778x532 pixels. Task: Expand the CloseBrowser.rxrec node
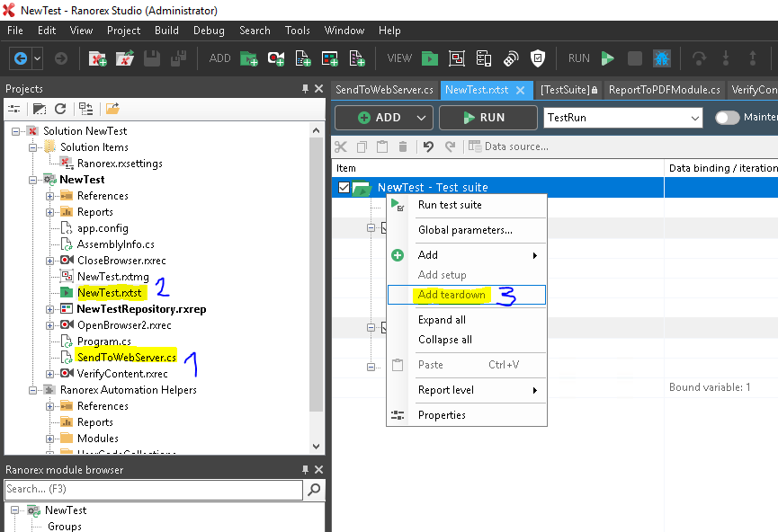(49, 261)
